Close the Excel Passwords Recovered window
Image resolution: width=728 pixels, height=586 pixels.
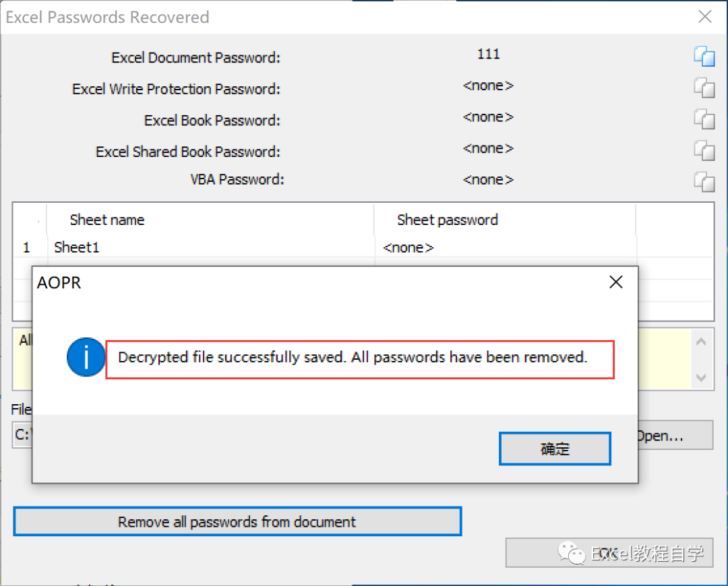705,17
